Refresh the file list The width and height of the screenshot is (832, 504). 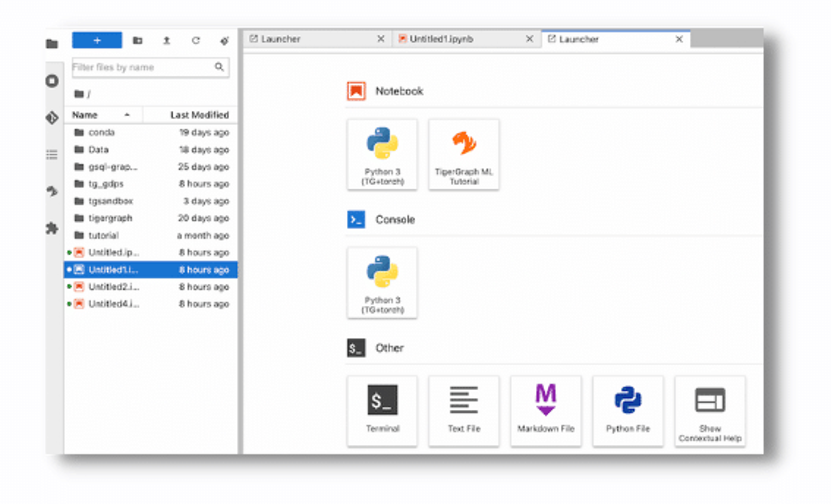[196, 40]
